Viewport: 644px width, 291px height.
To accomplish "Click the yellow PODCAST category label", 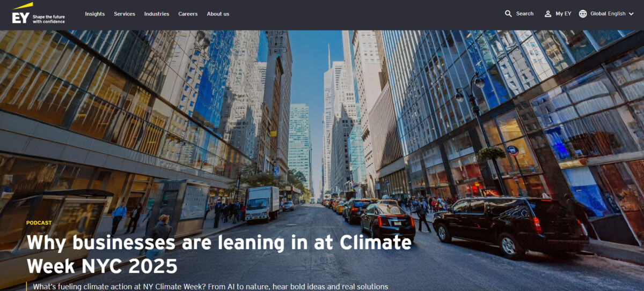I will point(39,223).
